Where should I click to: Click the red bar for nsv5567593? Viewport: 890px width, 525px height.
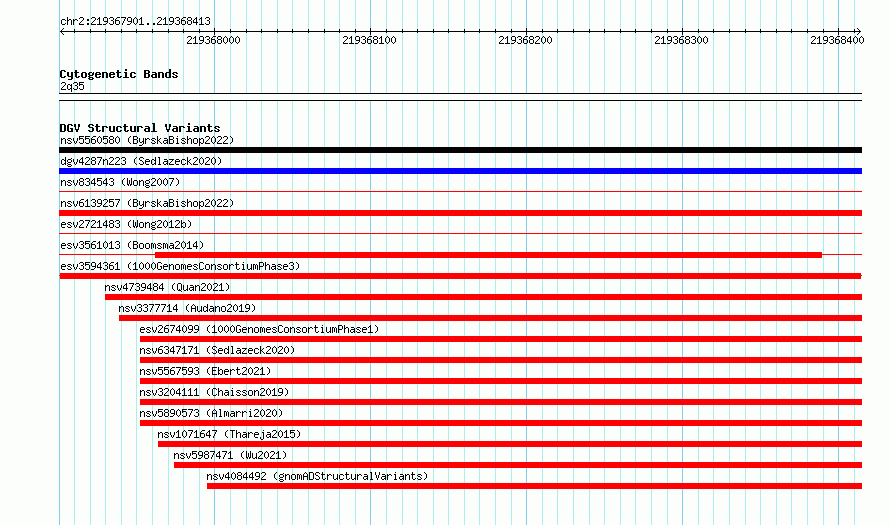pyautogui.click(x=501, y=381)
